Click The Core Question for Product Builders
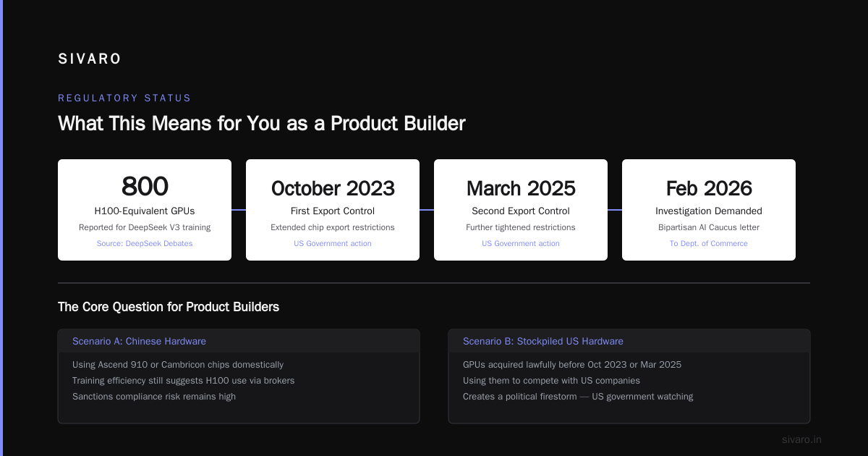The width and height of the screenshot is (868, 456). click(169, 307)
